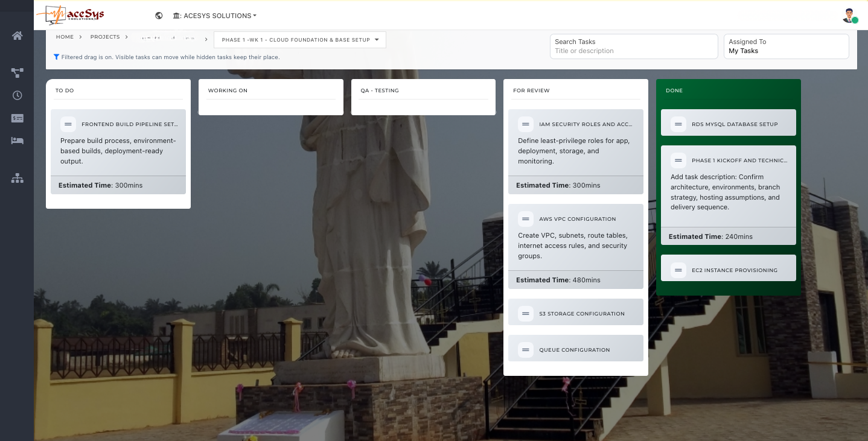Select the org chart icon at sidebar bottom

(17, 178)
